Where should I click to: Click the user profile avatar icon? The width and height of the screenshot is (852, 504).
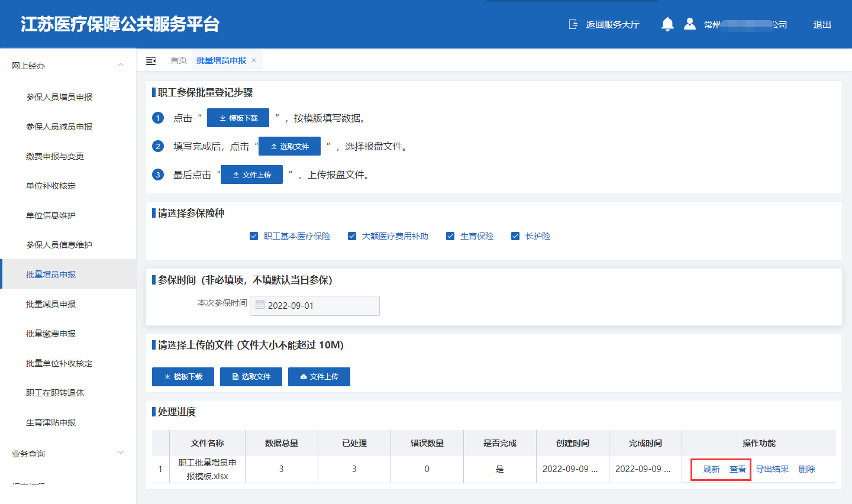click(x=689, y=24)
